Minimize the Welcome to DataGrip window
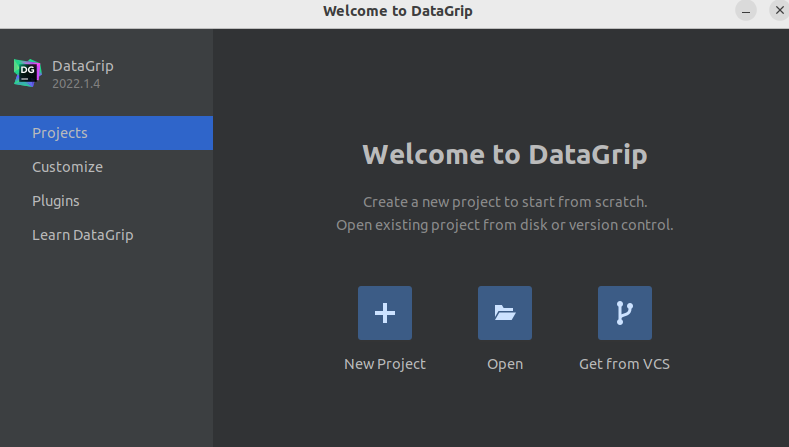This screenshot has width=789, height=447. click(x=746, y=11)
